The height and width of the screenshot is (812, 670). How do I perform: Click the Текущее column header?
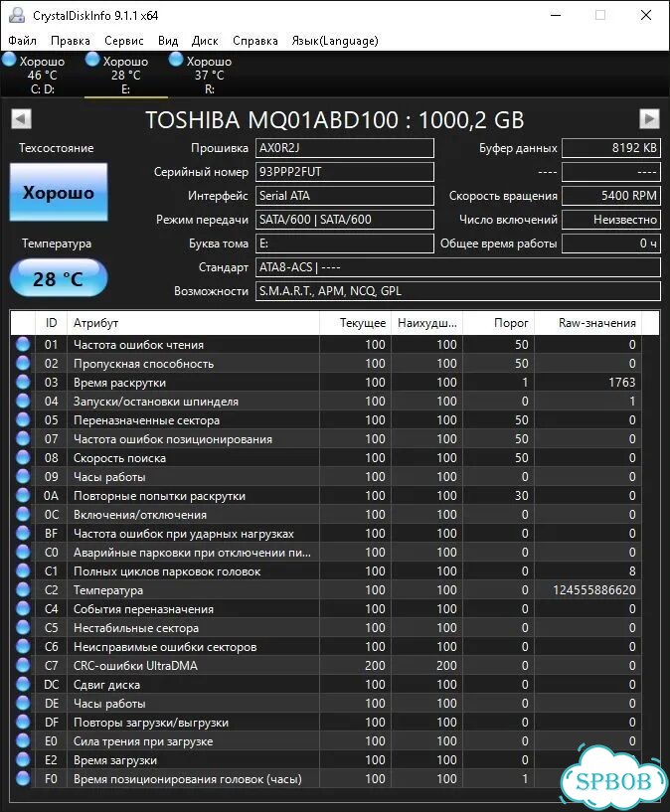355,323
